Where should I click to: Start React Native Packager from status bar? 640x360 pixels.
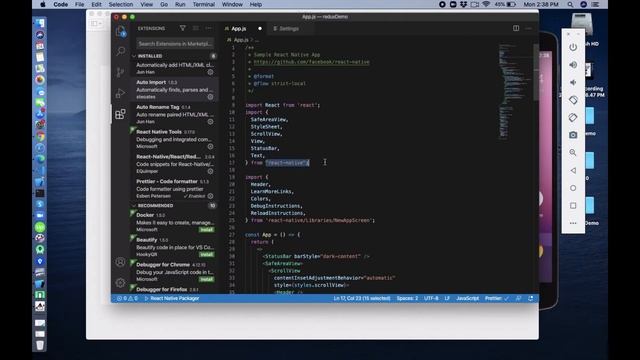point(172,298)
